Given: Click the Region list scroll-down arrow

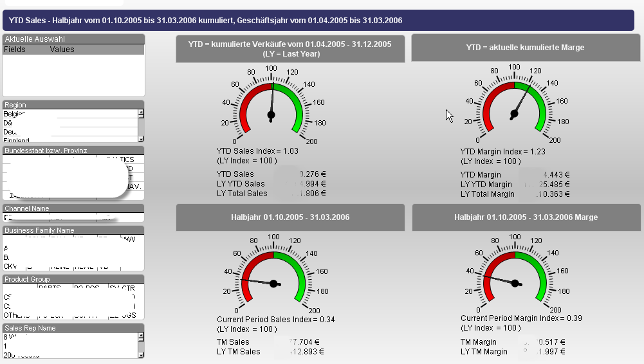Looking at the screenshot, I should tap(141, 138).
